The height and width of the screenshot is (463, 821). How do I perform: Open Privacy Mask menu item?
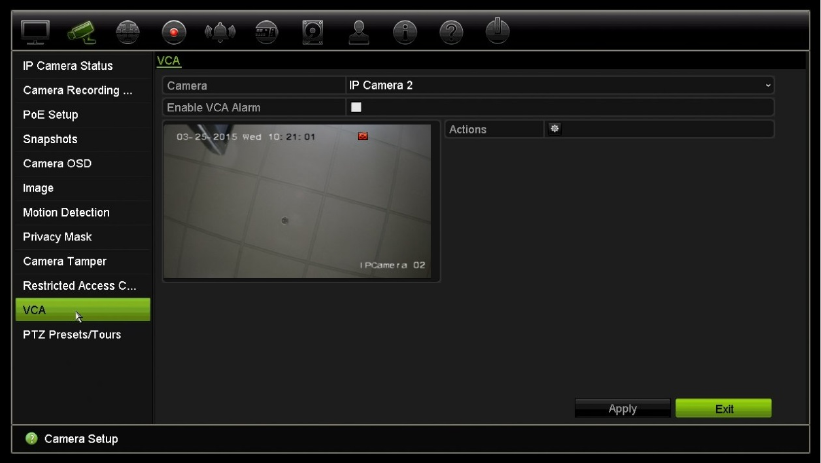83,237
